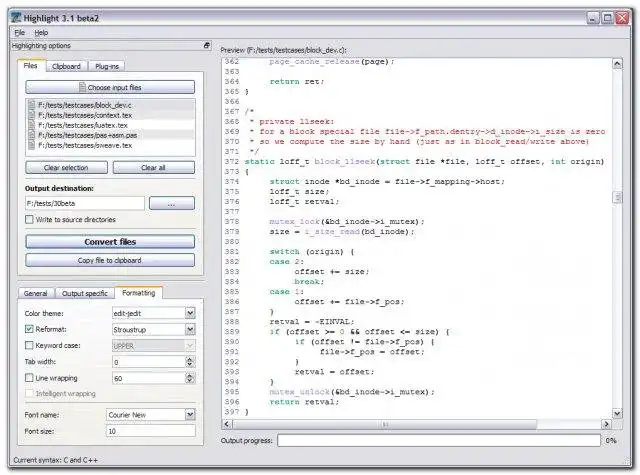Click Copy file to clipboard button
Viewport: 640px width, 475px height.
110,260
